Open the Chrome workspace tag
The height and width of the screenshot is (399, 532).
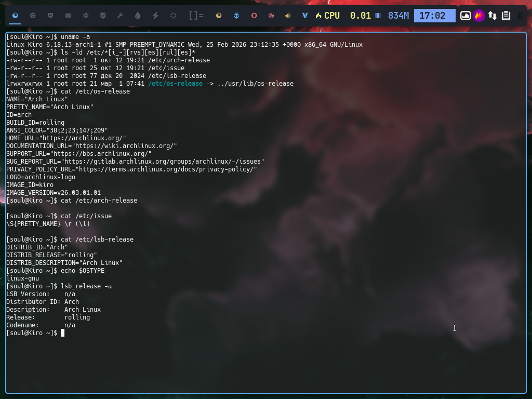tap(33, 16)
